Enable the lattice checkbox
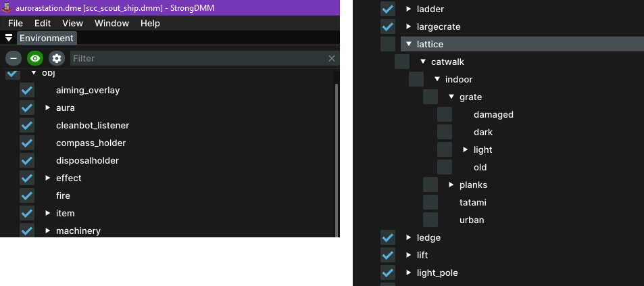Viewport: 644px width, 286px height. tap(388, 44)
